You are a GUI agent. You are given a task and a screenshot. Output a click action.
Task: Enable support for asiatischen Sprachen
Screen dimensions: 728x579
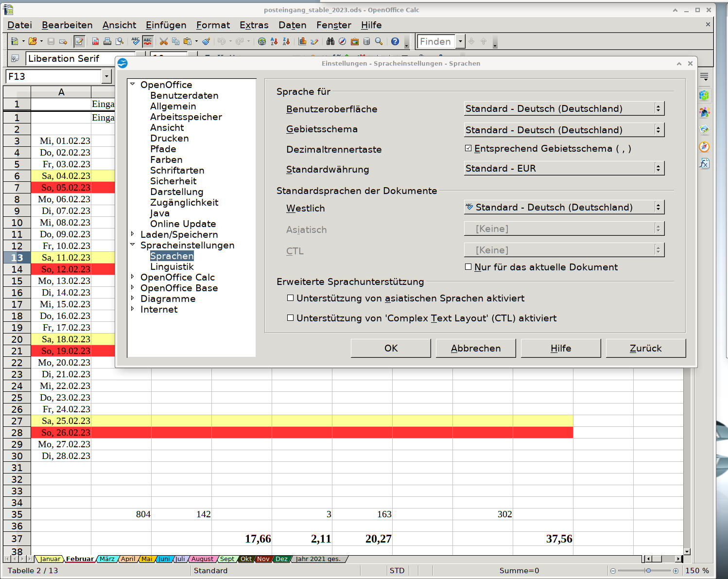click(290, 298)
